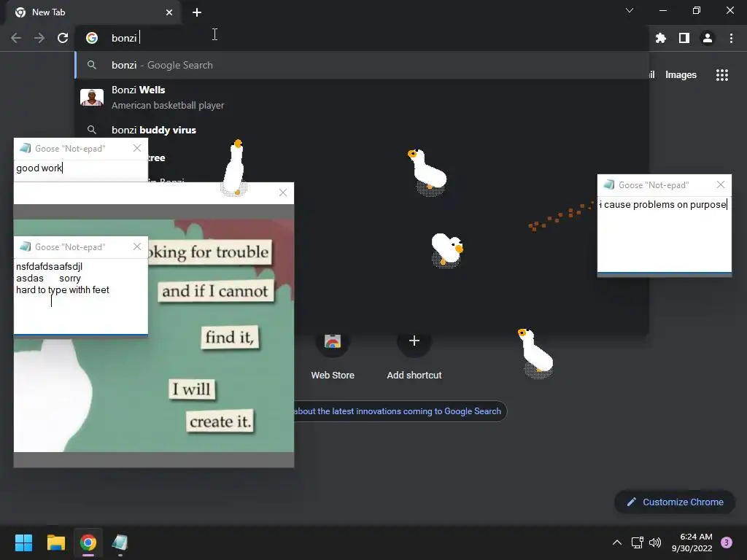Click the Chrome back arrow
This screenshot has width=747, height=560.
(x=16, y=38)
